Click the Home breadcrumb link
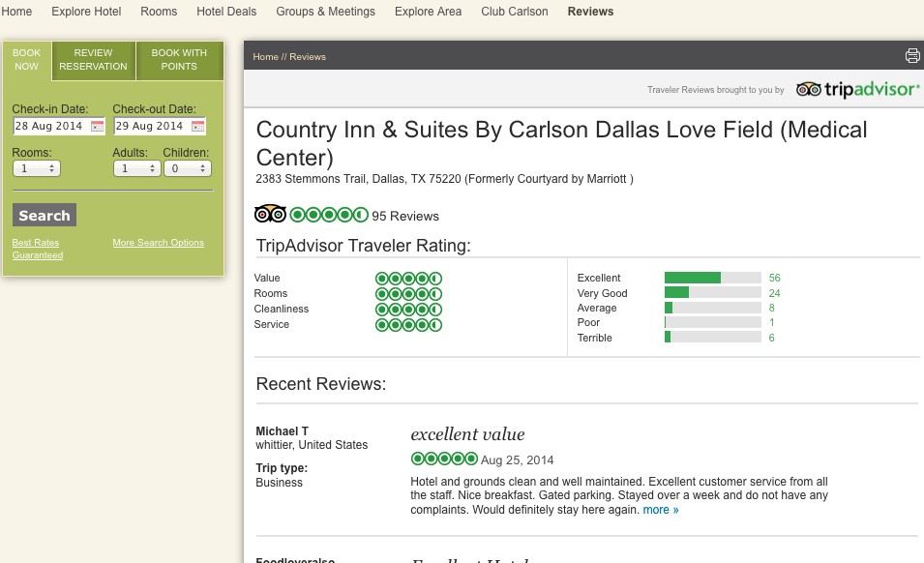This screenshot has height=563, width=924. pyautogui.click(x=265, y=56)
